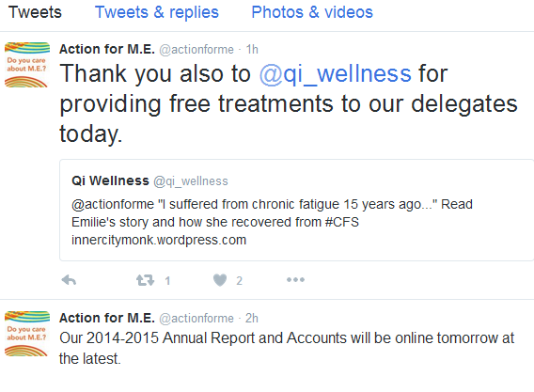Open the Annual Report tweet text

click(x=287, y=348)
